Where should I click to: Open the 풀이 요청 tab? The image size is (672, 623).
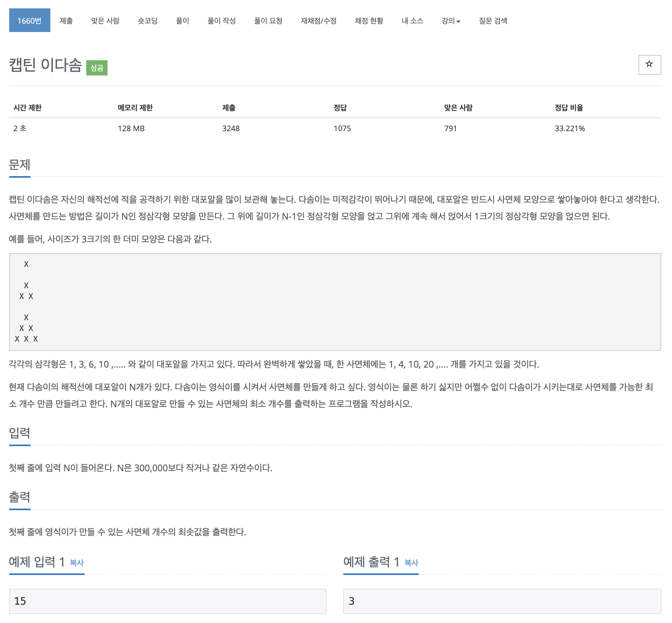tap(268, 21)
